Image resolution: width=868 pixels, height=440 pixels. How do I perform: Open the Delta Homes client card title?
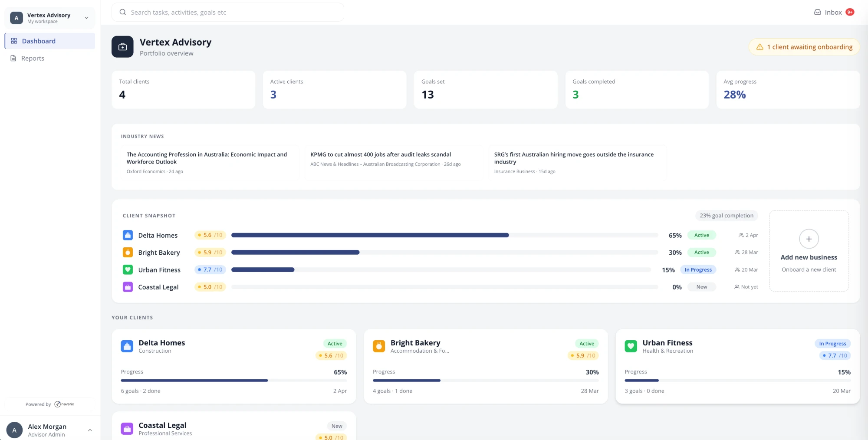coord(162,343)
